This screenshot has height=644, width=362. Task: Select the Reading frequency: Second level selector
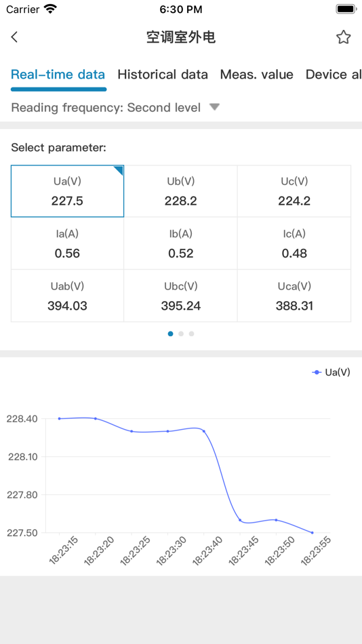pyautogui.click(x=115, y=108)
